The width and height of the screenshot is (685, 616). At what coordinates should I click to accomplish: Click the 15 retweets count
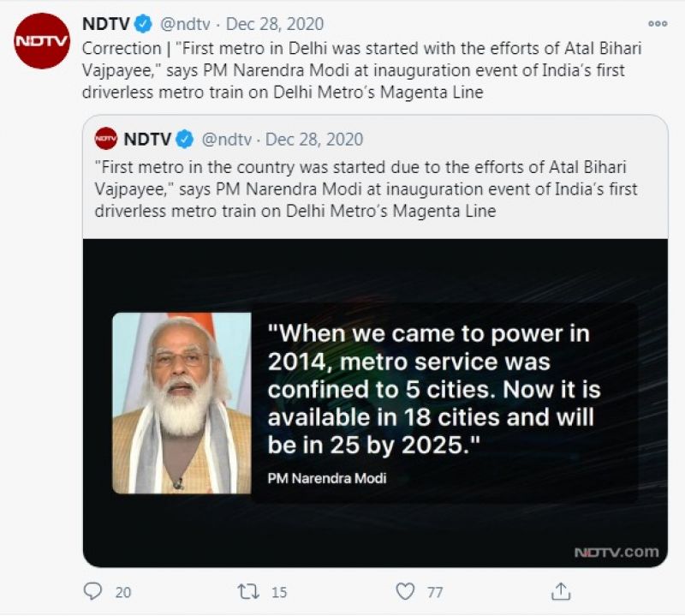[x=278, y=591]
